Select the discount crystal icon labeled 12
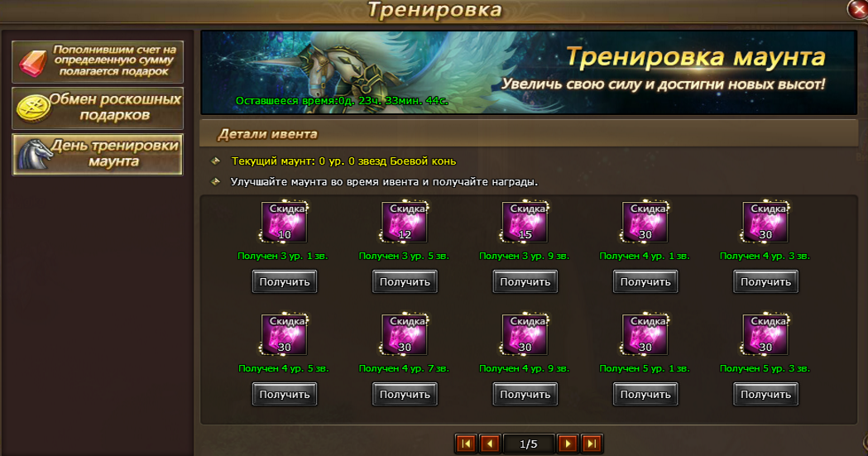The width and height of the screenshot is (868, 456). click(405, 222)
